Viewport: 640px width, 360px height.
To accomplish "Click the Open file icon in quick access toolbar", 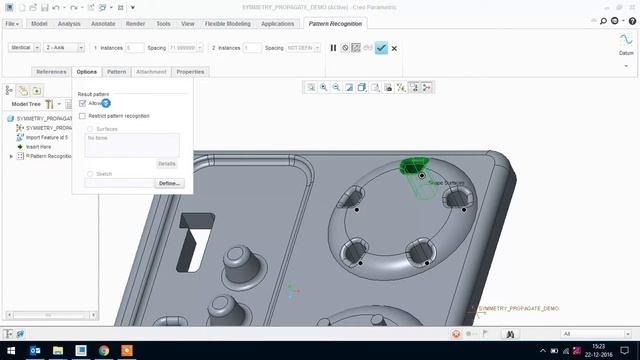I will [x=33, y=7].
